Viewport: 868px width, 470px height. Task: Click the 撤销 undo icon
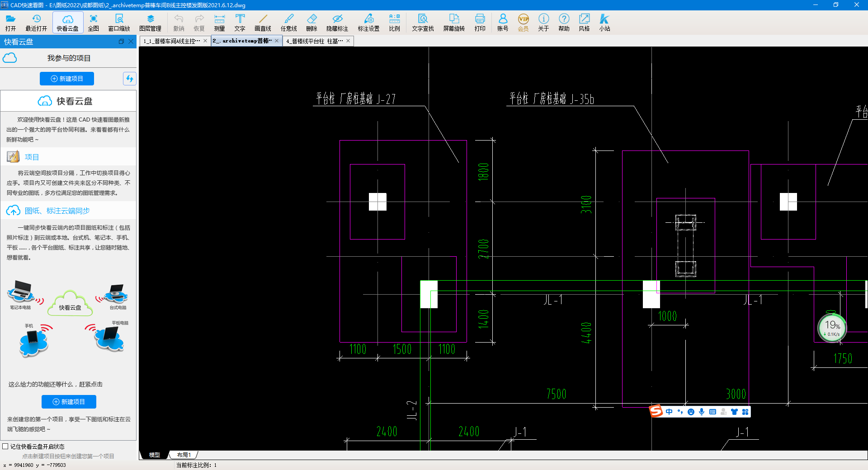click(179, 23)
